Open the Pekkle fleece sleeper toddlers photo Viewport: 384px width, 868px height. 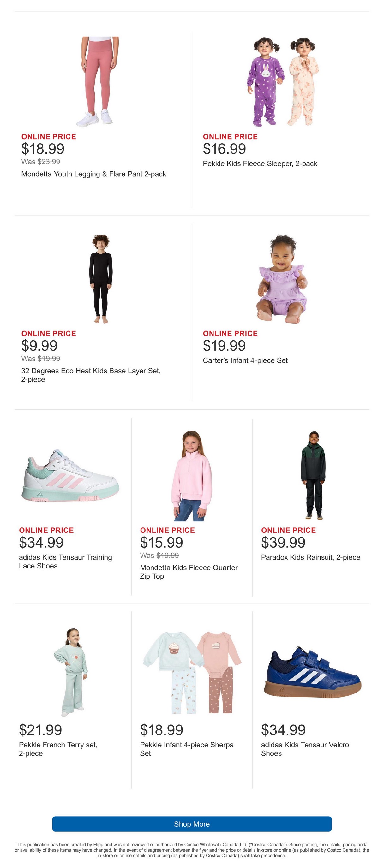pyautogui.click(x=283, y=82)
